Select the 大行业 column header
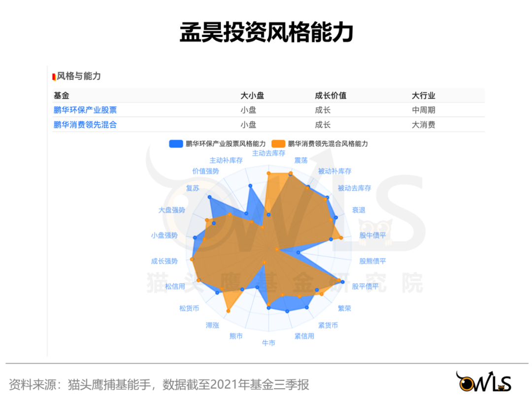The image size is (532, 402). 424,96
